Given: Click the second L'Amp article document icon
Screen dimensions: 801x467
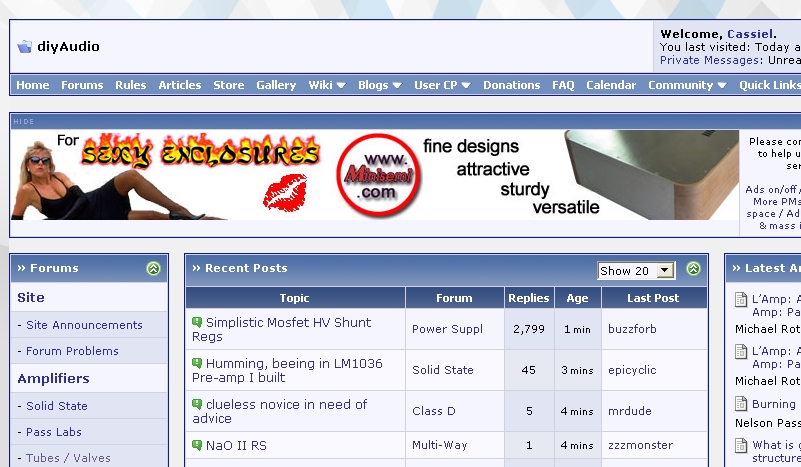Looking at the screenshot, I should pos(741,351).
